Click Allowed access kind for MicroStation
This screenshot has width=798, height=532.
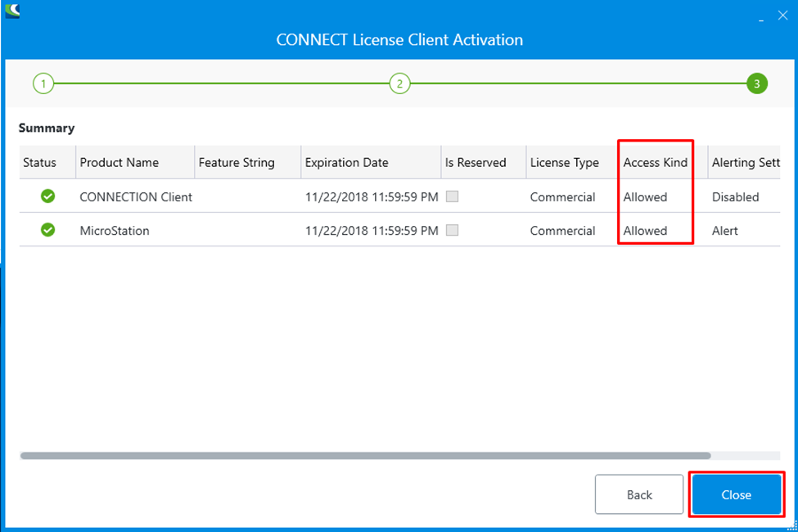point(645,231)
